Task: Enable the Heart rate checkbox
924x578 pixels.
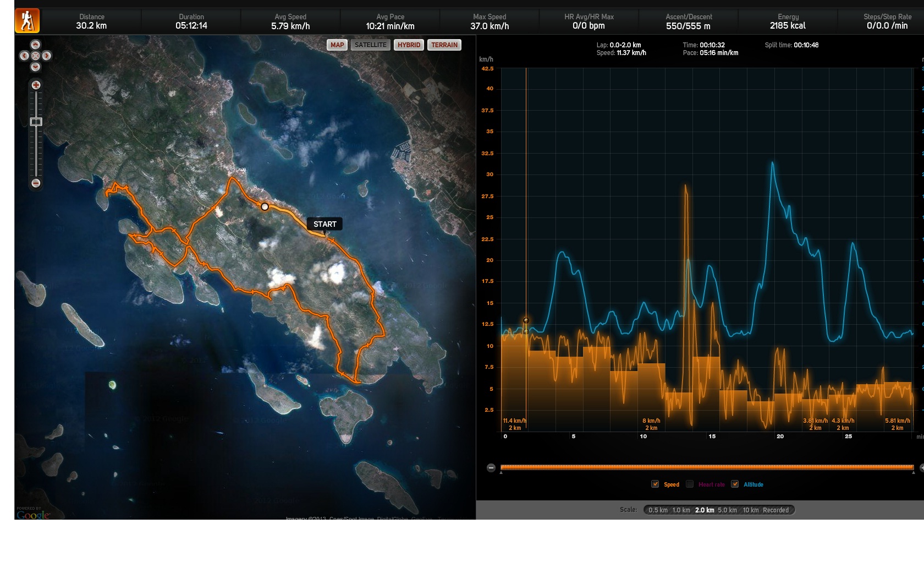Action: pyautogui.click(x=690, y=484)
